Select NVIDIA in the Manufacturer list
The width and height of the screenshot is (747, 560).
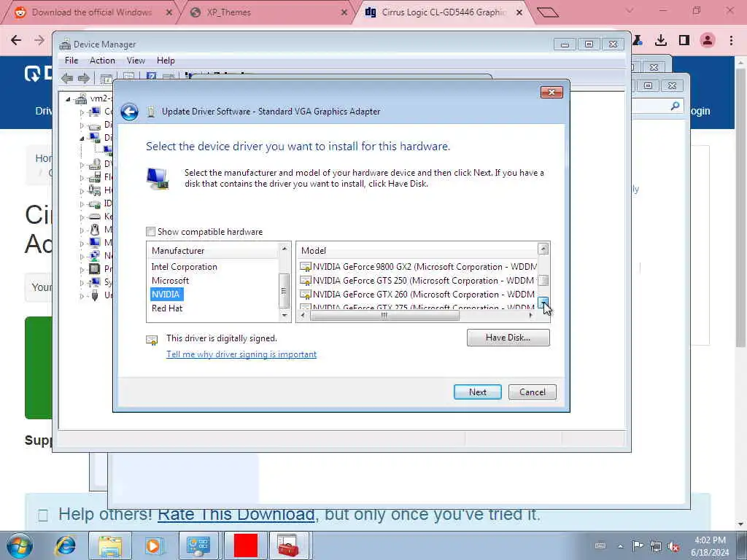tap(166, 295)
